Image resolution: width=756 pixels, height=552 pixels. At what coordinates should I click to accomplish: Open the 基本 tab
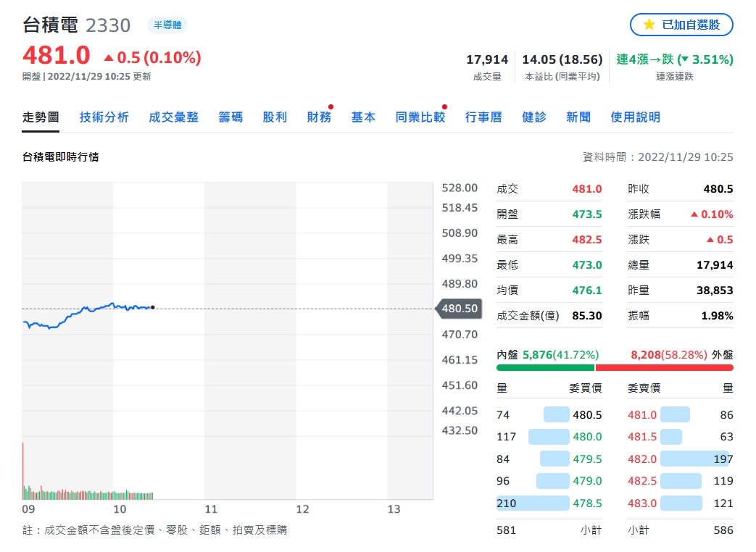(363, 117)
